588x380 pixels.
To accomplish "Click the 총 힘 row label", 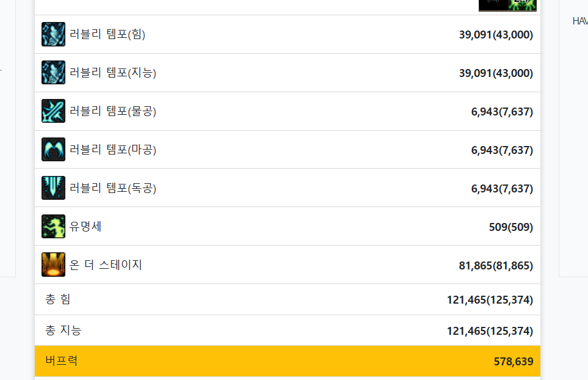I will click(58, 299).
